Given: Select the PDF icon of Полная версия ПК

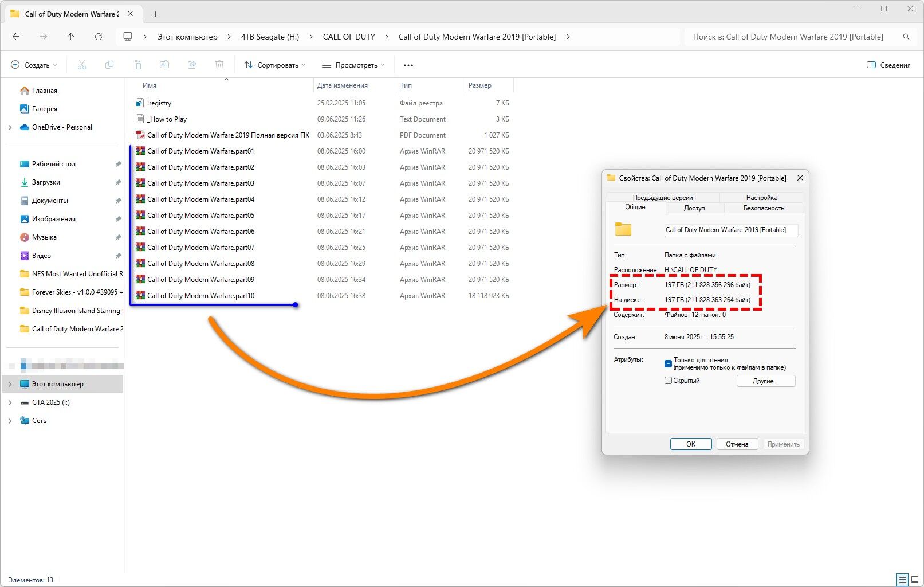Looking at the screenshot, I should click(140, 135).
